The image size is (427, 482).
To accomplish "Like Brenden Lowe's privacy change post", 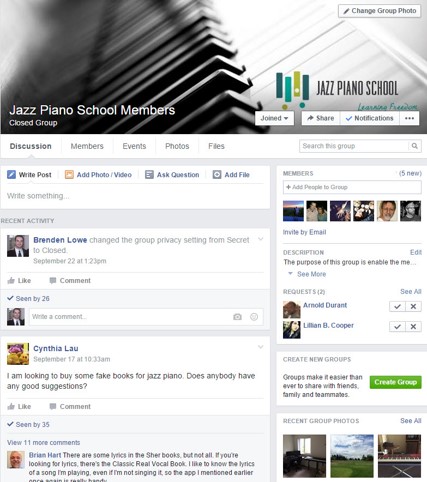I will 19,280.
